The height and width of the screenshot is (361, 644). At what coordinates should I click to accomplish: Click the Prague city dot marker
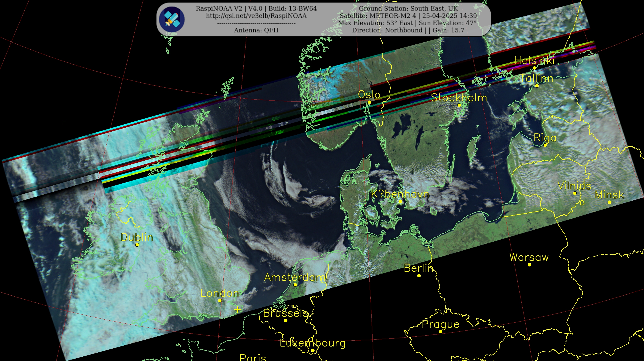[x=441, y=332]
